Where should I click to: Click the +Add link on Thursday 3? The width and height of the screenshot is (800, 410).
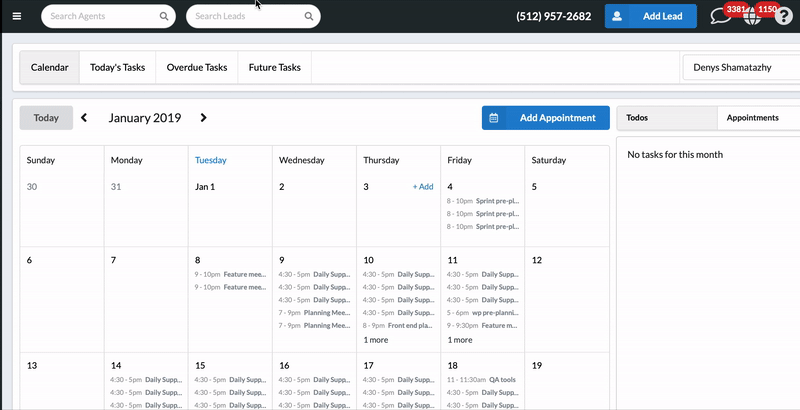423,187
